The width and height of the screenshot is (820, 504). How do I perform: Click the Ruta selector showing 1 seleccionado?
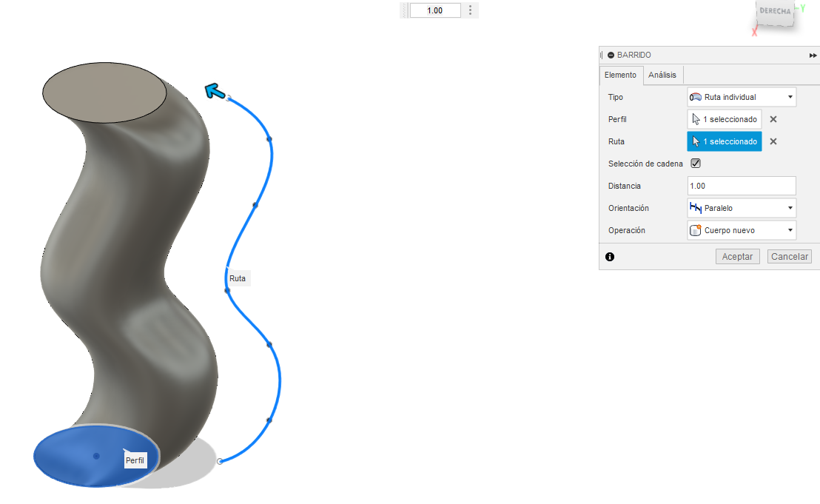(x=725, y=141)
